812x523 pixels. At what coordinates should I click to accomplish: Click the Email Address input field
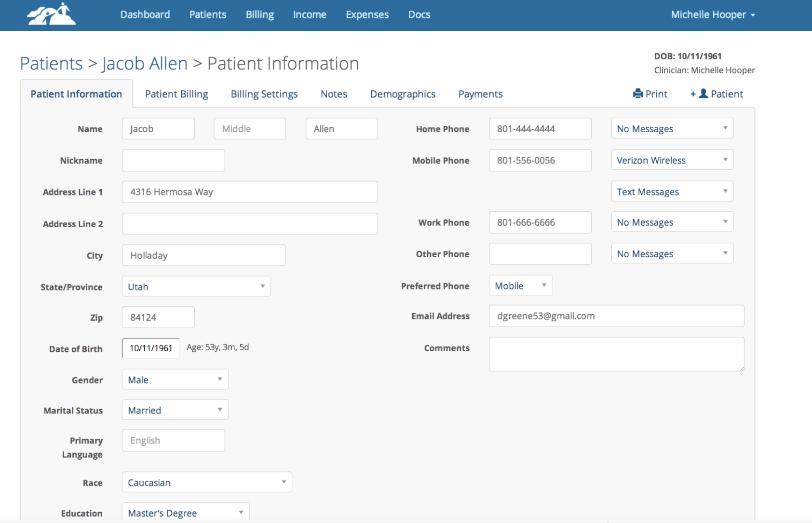[616, 316]
